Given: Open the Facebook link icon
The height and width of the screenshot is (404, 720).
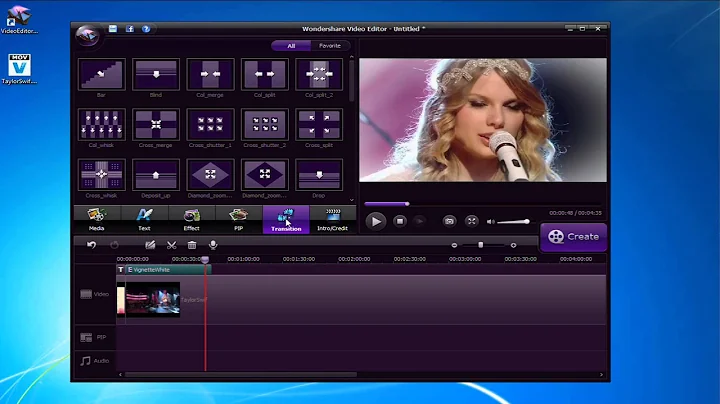Looking at the screenshot, I should 130,29.
